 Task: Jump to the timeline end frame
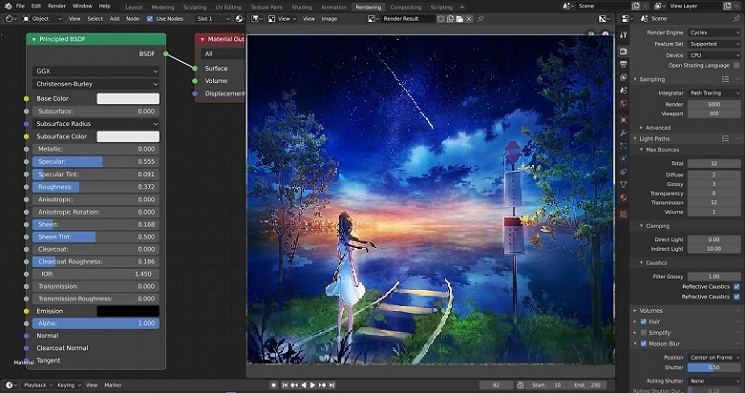[332, 385]
